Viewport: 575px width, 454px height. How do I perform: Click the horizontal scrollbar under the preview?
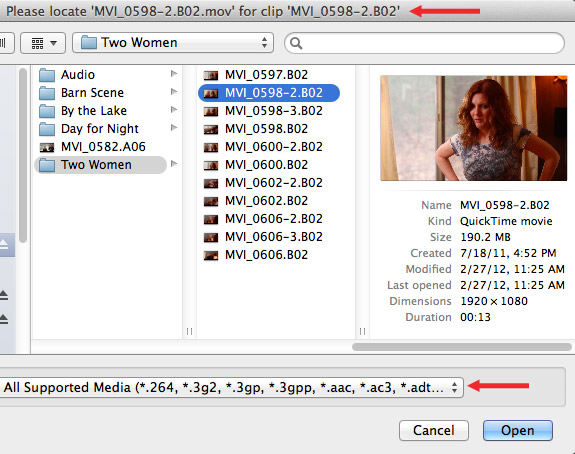(x=462, y=347)
